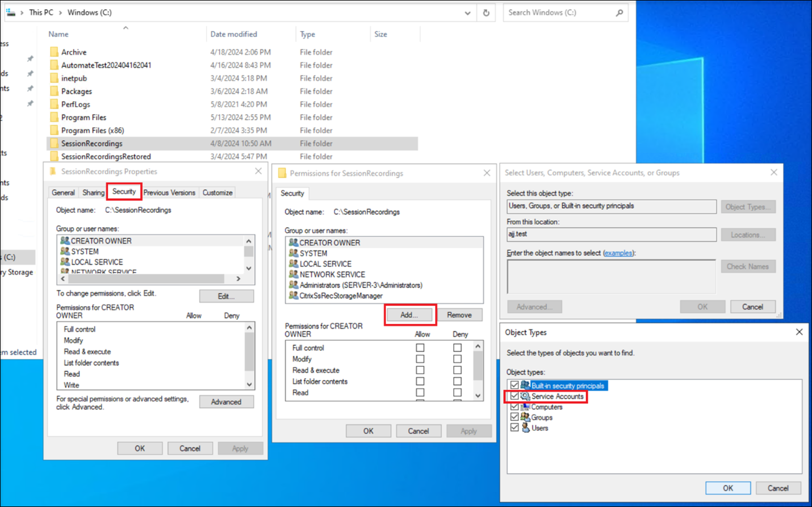This screenshot has width=812, height=507.
Task: Switch to the General tab
Action: coord(63,192)
